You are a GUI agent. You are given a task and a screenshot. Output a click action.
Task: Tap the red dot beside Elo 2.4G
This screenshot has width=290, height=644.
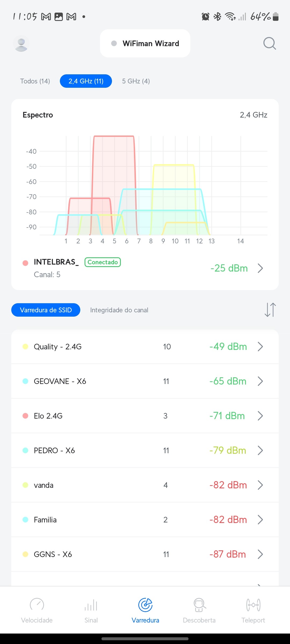tap(26, 416)
